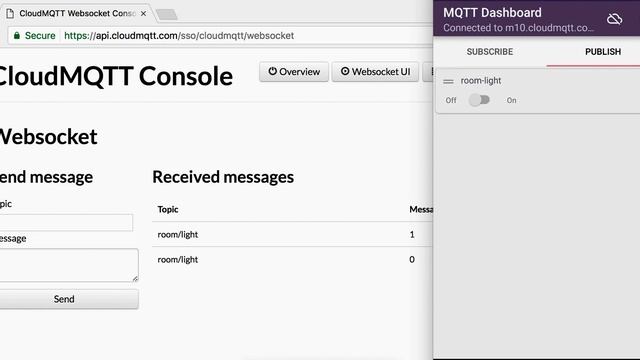Click the browser address bar URL

tap(179, 36)
